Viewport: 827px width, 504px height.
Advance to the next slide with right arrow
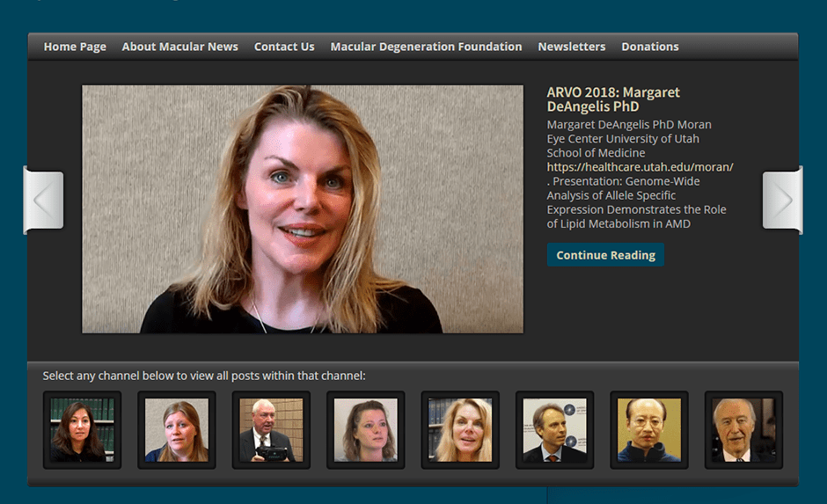[x=781, y=201]
